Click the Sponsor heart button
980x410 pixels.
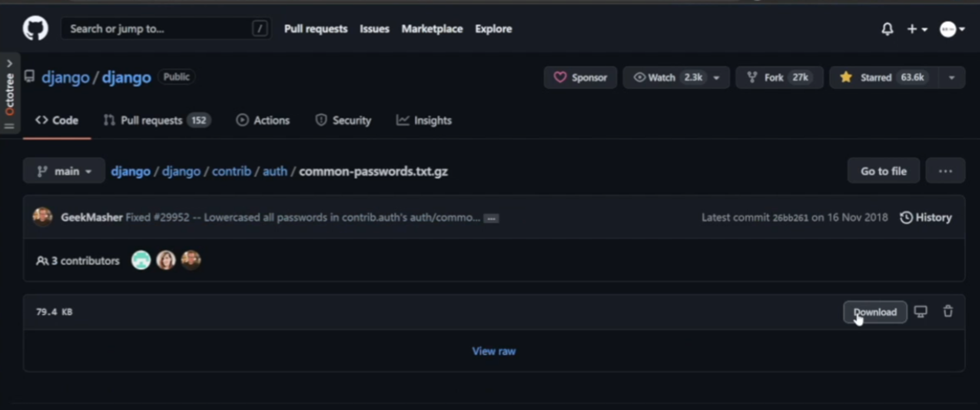(580, 77)
